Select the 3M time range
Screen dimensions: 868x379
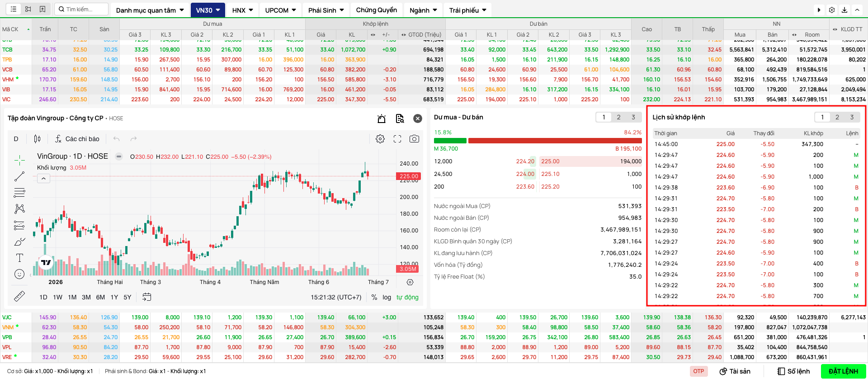(x=86, y=297)
